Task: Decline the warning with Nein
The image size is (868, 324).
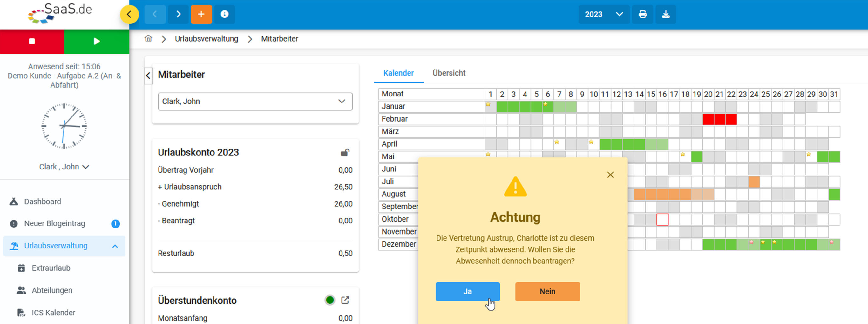Action: coord(547,291)
